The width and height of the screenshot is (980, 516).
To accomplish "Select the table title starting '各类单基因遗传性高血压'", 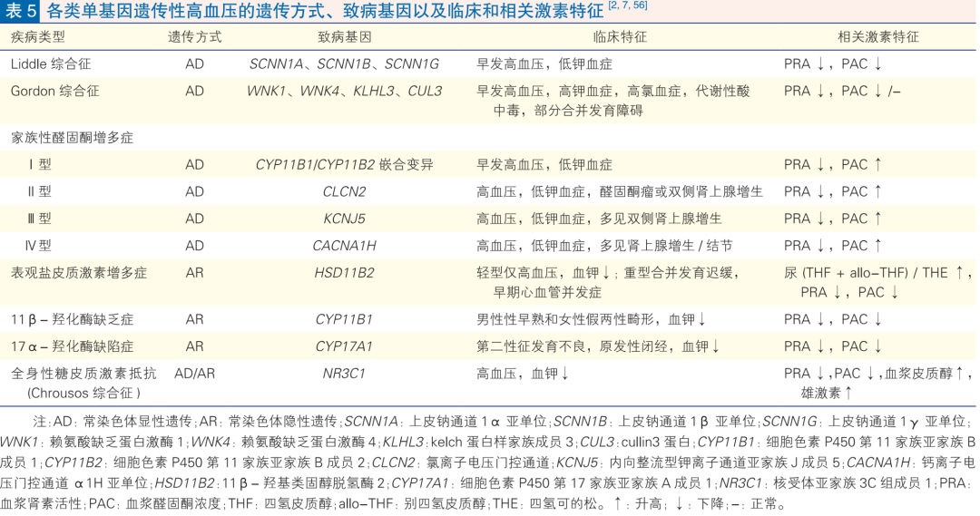I will tap(326, 11).
